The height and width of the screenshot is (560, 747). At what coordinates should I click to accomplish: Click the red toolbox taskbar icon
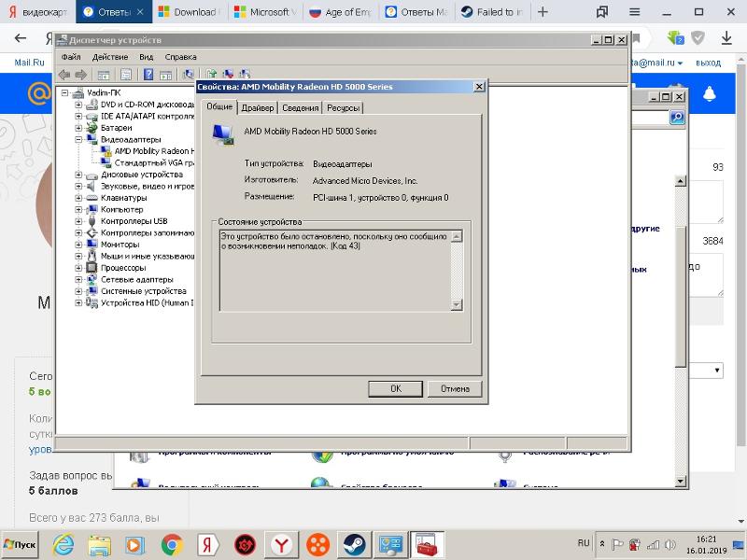[428, 544]
